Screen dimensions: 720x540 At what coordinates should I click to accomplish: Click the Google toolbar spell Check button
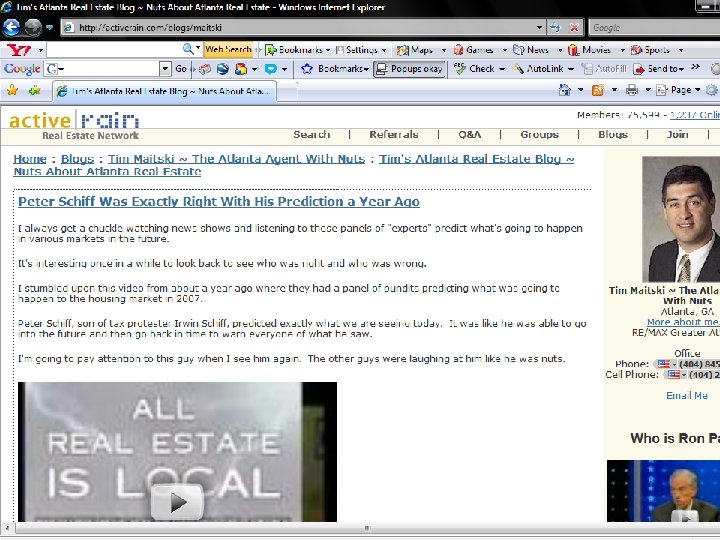tap(479, 69)
